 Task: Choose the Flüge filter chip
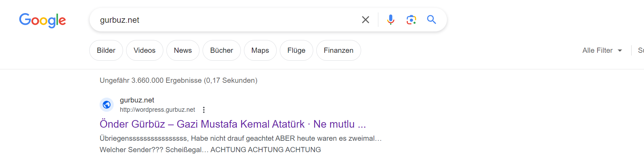(x=296, y=50)
